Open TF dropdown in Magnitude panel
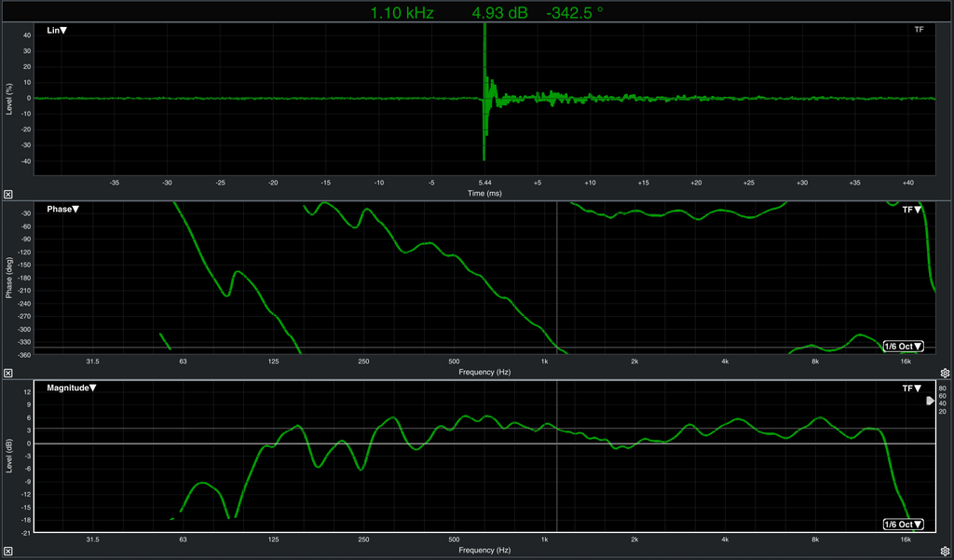Viewport: 954px width, 560px height. tap(911, 388)
